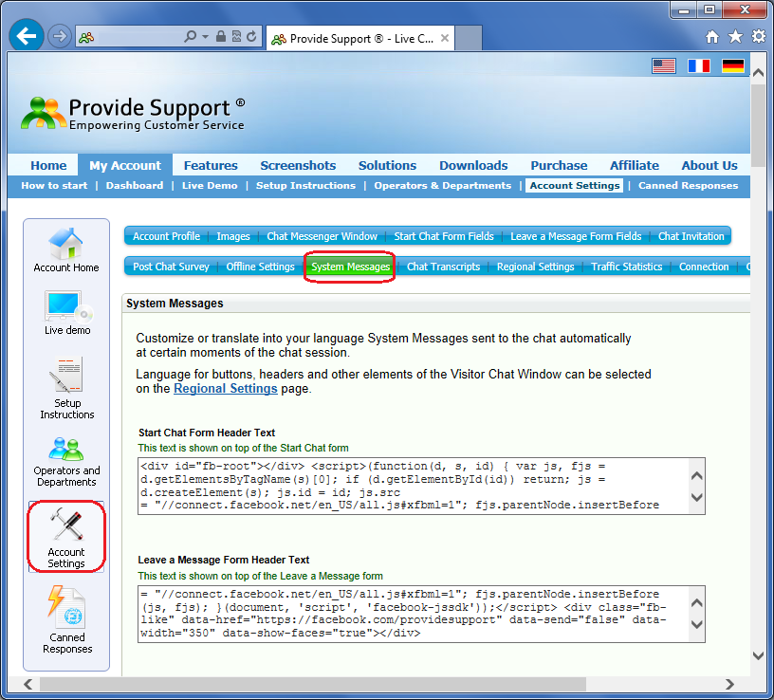Open the browser Tools gear icon
Screen dimensions: 774x700
(759, 36)
